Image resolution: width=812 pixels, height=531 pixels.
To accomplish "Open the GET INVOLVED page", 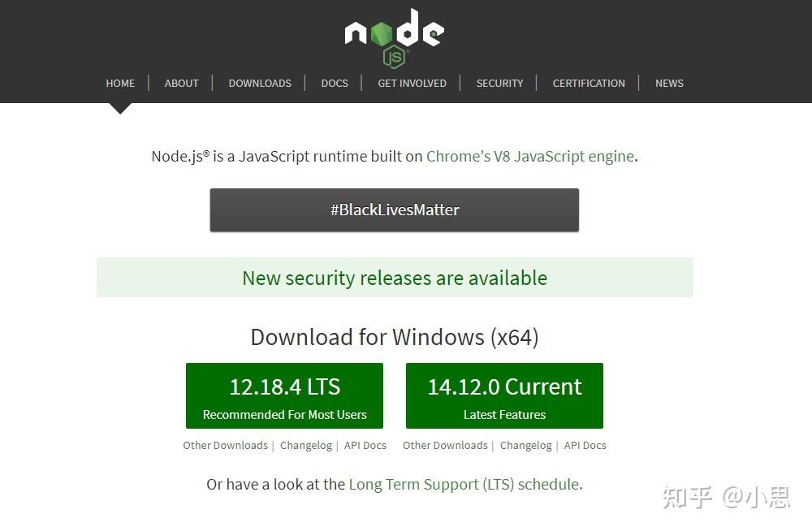I will tap(412, 83).
